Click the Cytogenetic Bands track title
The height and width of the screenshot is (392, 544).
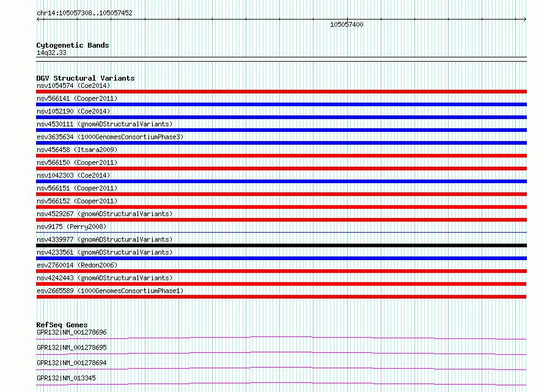pyautogui.click(x=73, y=45)
